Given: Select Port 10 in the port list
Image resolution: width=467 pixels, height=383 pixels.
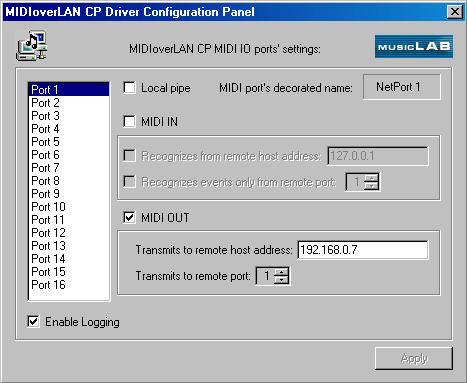Looking at the screenshot, I should [69, 207].
